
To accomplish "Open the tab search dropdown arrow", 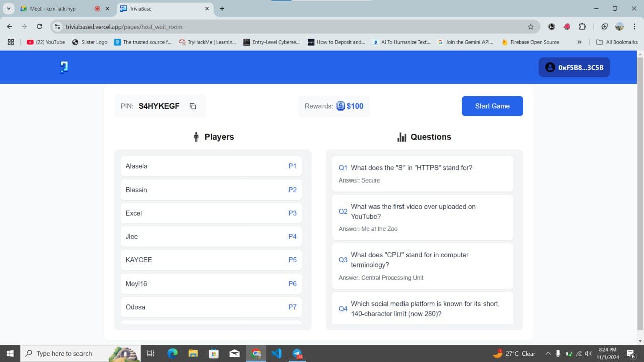I will click(x=9, y=9).
